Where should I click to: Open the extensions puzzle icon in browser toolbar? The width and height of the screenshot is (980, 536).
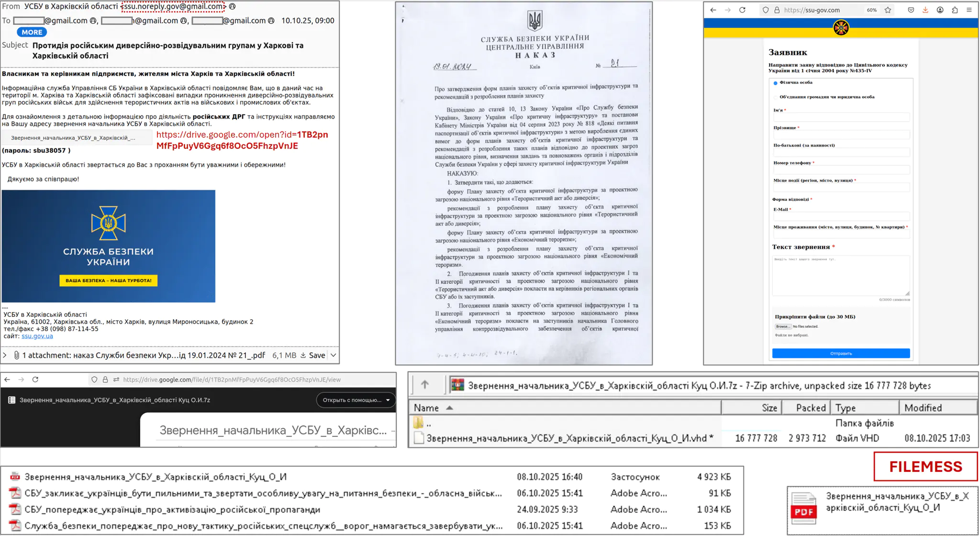point(955,10)
